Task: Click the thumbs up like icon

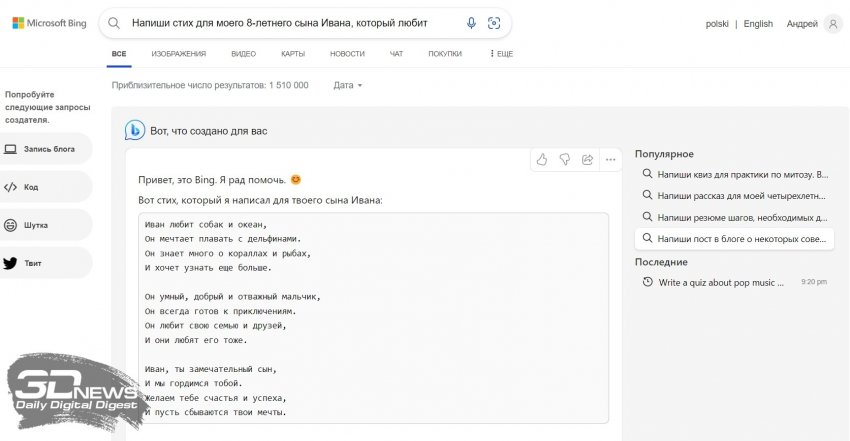Action: pos(542,159)
